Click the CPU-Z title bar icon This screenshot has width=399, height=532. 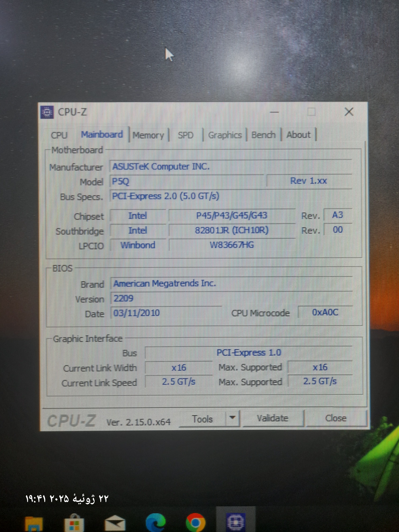(47, 112)
